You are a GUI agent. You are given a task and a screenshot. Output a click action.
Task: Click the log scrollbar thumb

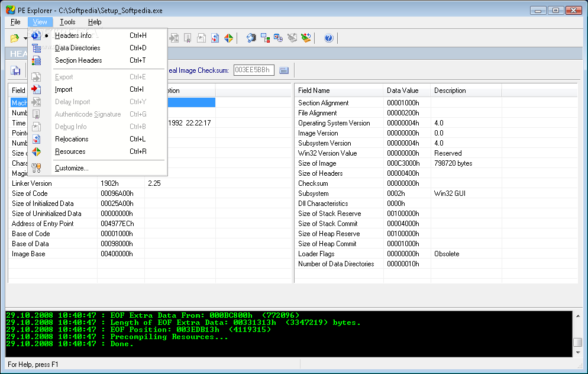(578, 343)
